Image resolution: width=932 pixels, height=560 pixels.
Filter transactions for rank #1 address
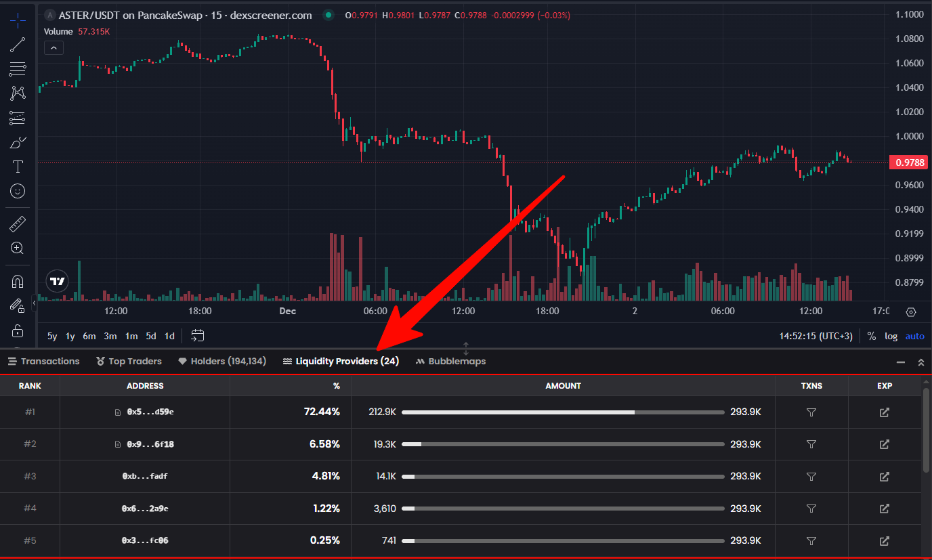point(811,412)
